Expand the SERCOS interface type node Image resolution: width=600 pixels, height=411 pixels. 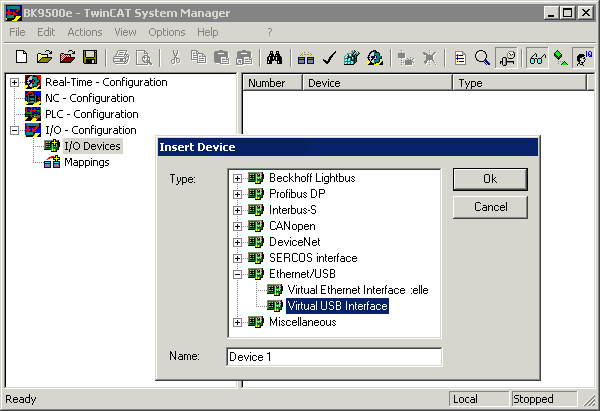pos(237,258)
